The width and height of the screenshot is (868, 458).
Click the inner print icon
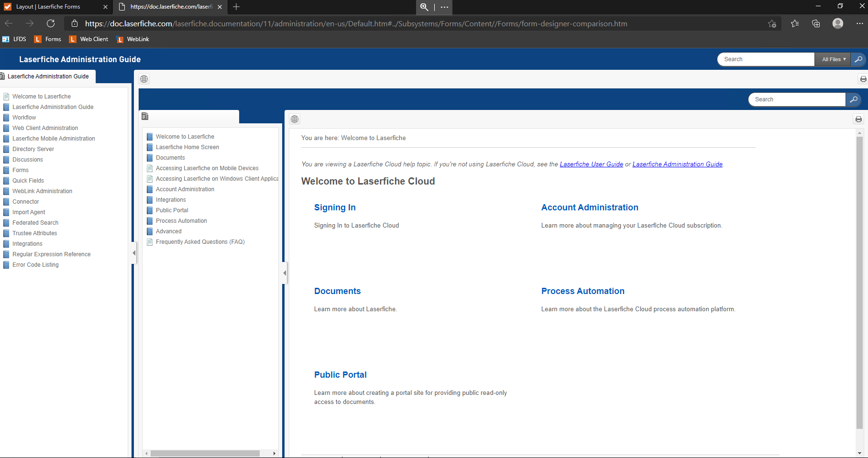point(858,119)
